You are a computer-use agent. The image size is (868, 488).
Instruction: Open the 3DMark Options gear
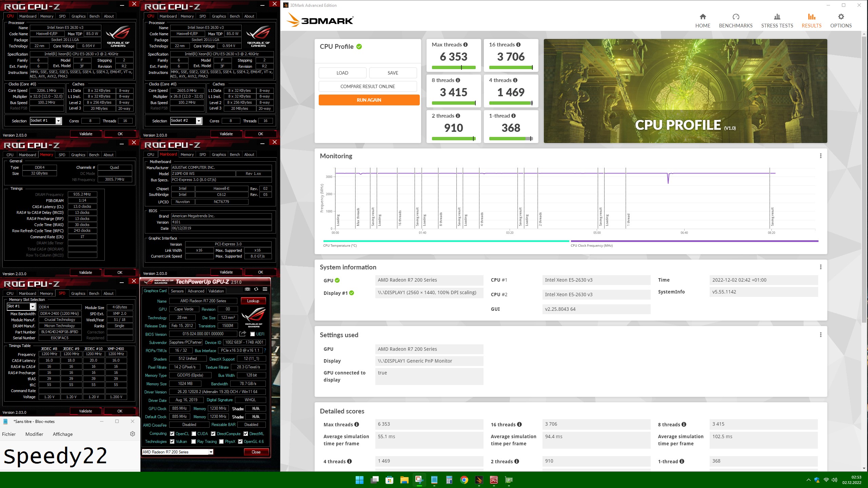point(841,21)
